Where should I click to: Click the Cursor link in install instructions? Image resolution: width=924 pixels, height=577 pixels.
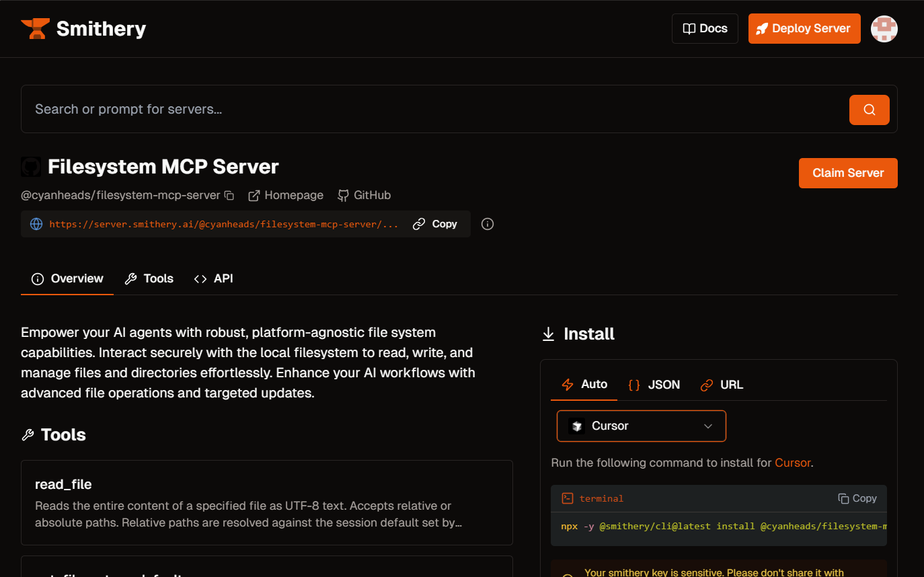pyautogui.click(x=792, y=463)
